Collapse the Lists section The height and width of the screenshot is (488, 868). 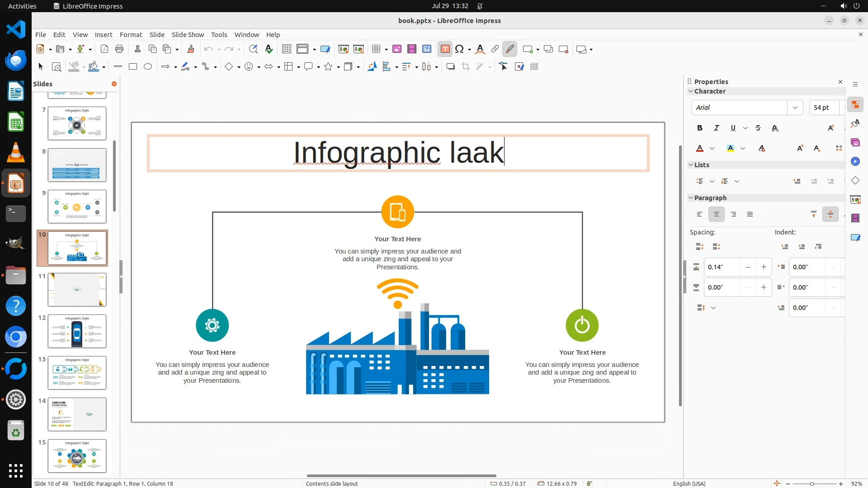(x=691, y=165)
